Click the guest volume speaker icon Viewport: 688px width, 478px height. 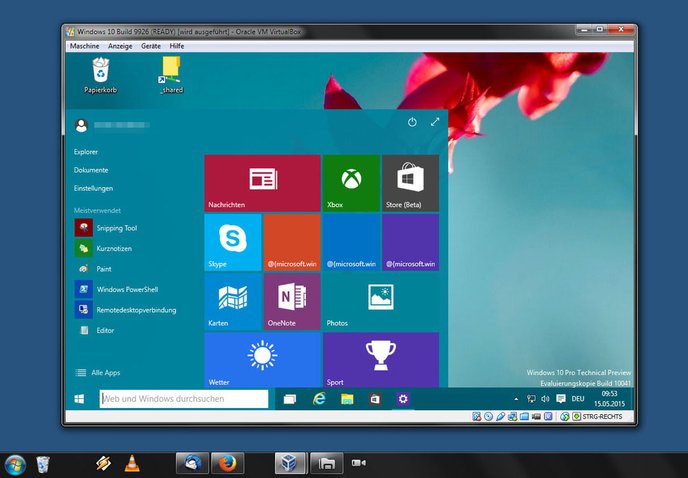coord(545,399)
